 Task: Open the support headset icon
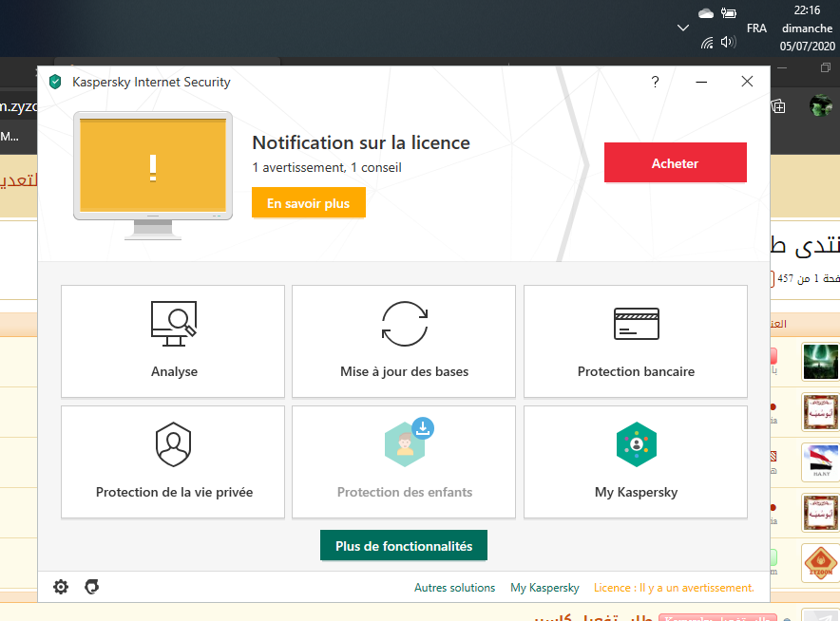click(x=91, y=587)
